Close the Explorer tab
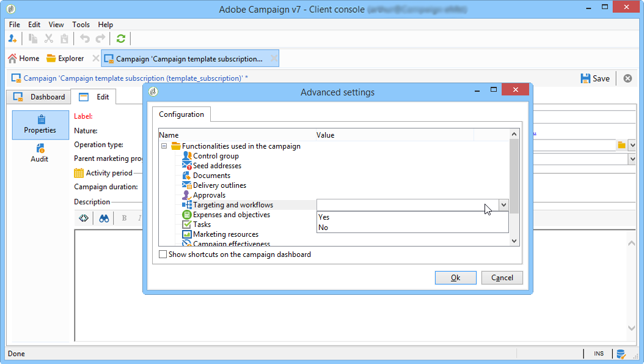The height and width of the screenshot is (364, 644). pyautogui.click(x=96, y=58)
